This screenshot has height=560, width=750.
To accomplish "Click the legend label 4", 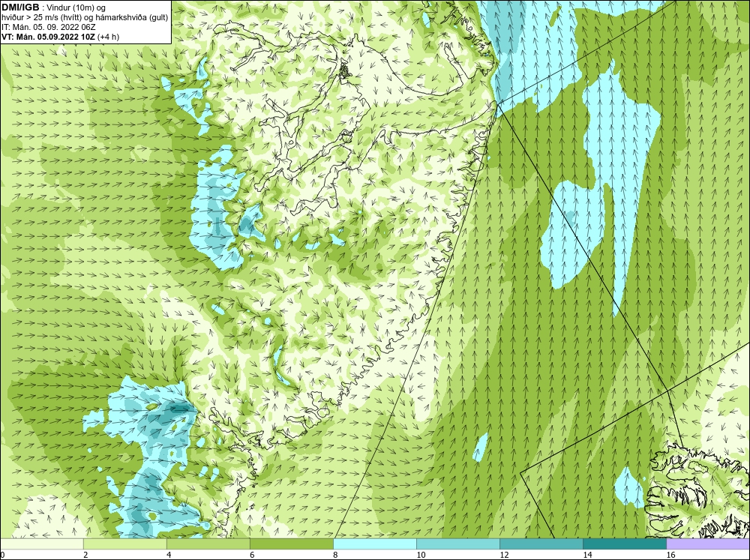I will (169, 555).
